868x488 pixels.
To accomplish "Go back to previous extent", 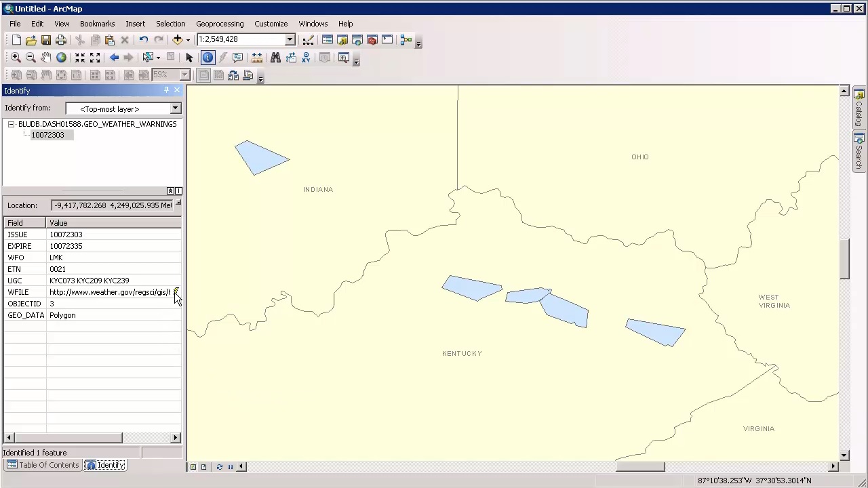I will pyautogui.click(x=114, y=58).
